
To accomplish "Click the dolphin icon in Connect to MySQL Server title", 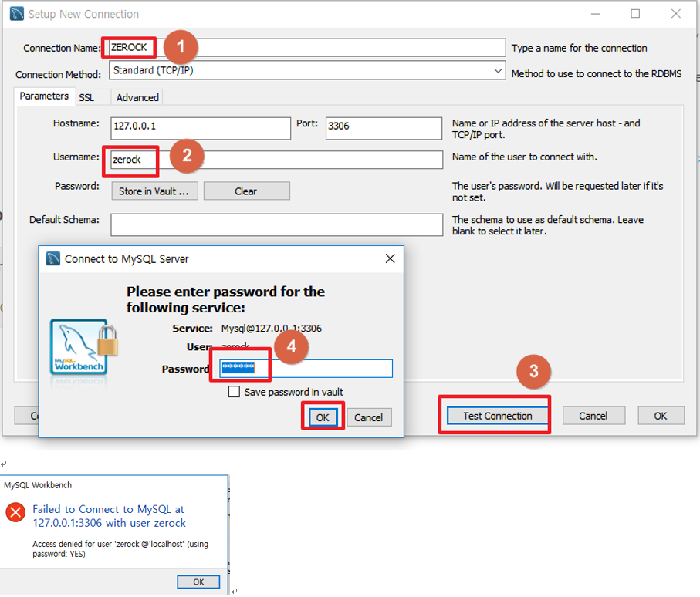I will pos(53,259).
